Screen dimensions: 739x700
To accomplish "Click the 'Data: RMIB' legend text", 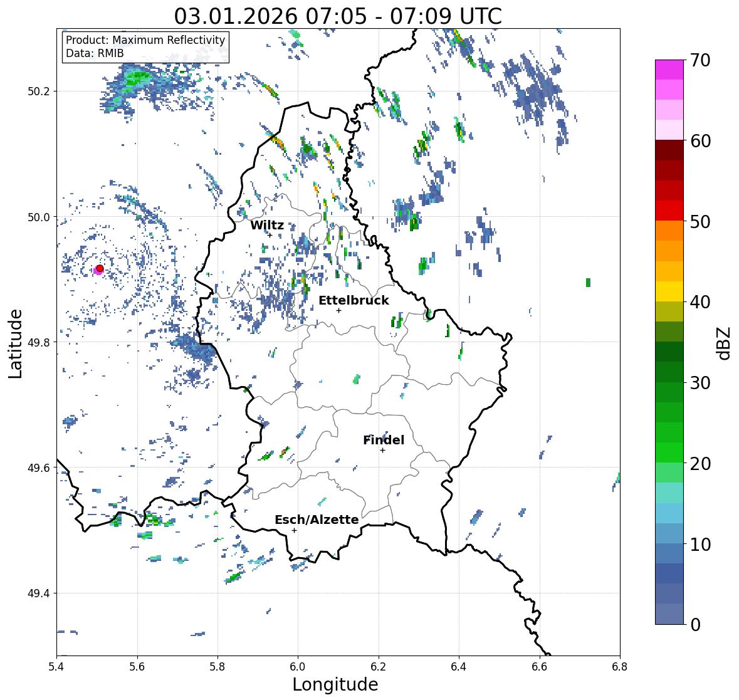I will coord(95,53).
